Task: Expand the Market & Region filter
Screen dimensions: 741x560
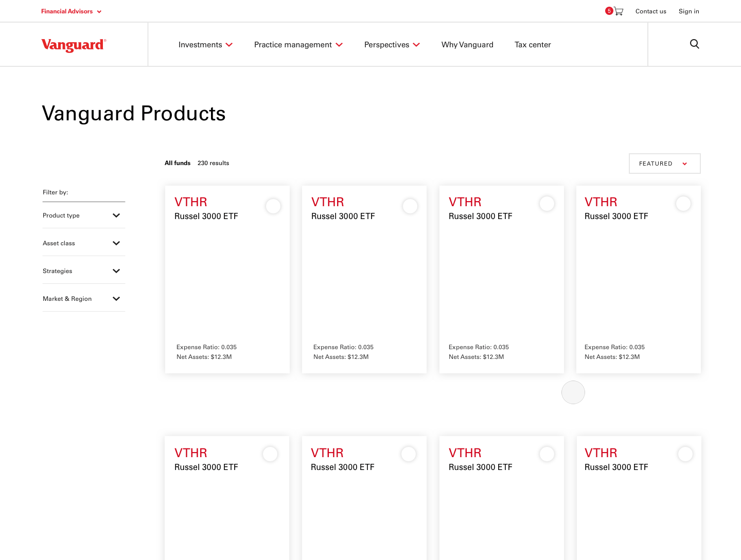Action: tap(83, 299)
